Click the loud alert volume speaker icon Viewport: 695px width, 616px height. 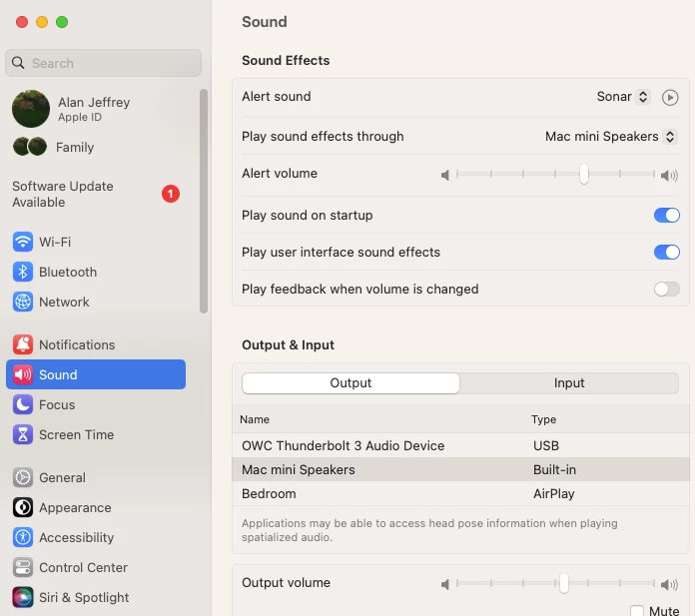pyautogui.click(x=669, y=176)
